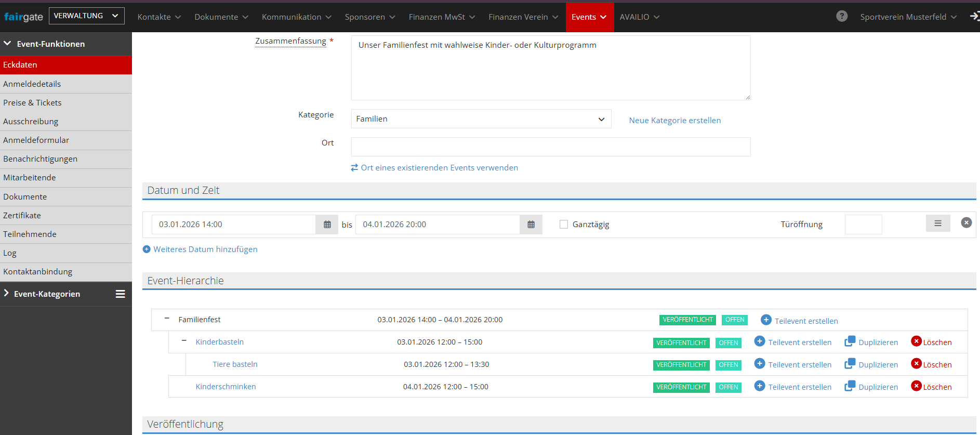Open the VERWALTUNG mode dropdown

86,16
